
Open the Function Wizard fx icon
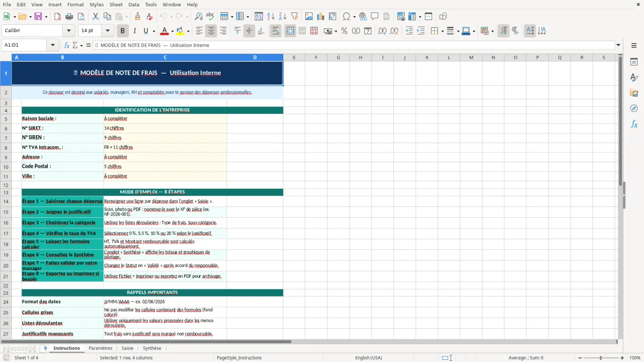[x=67, y=45]
